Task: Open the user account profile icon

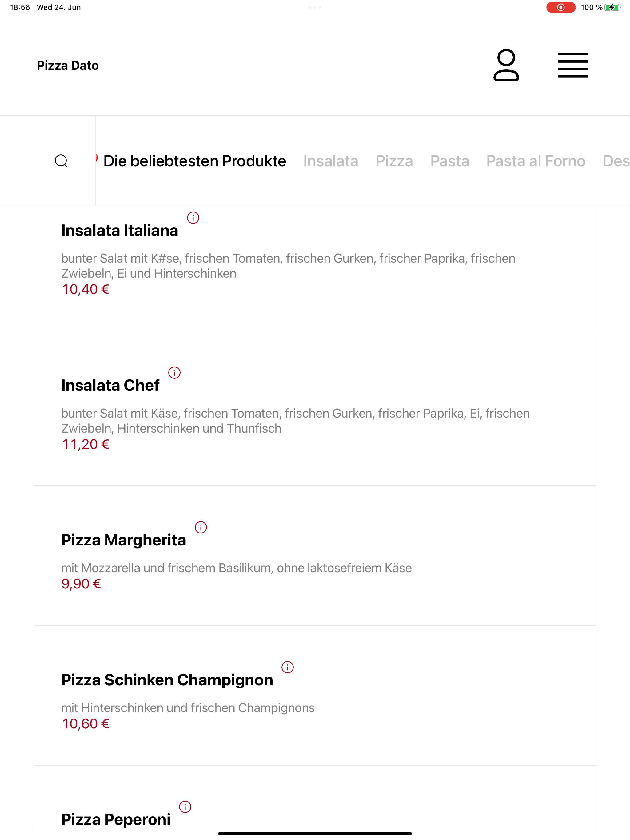Action: coord(506,65)
